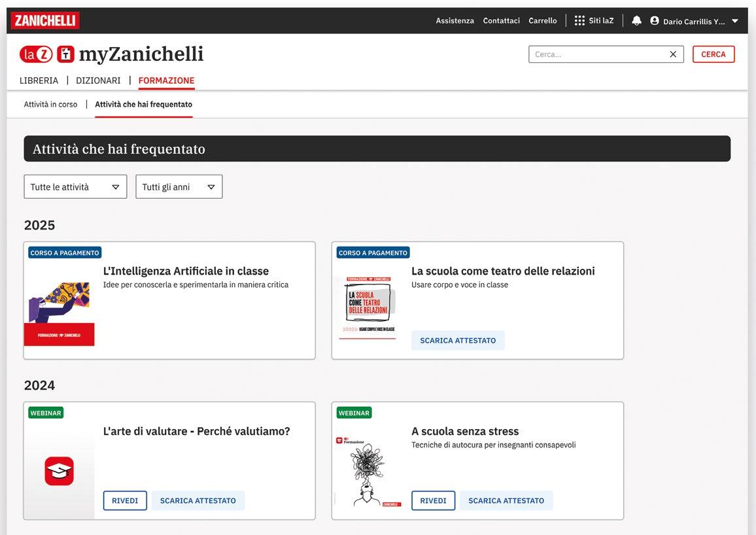The height and width of the screenshot is (535, 756).
Task: Click 'Tecniche di autocura per insegnanti consapevoli'
Action: click(x=493, y=445)
